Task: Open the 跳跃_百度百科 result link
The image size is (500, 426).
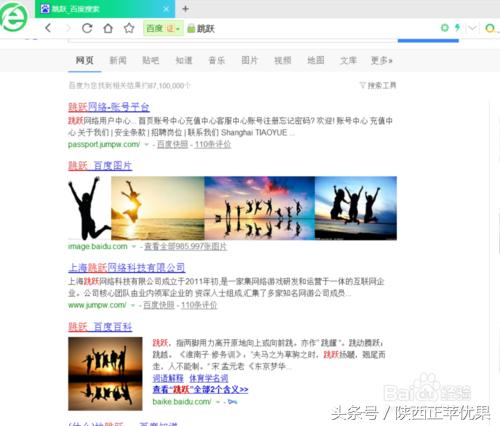Action: pyautogui.click(x=100, y=327)
